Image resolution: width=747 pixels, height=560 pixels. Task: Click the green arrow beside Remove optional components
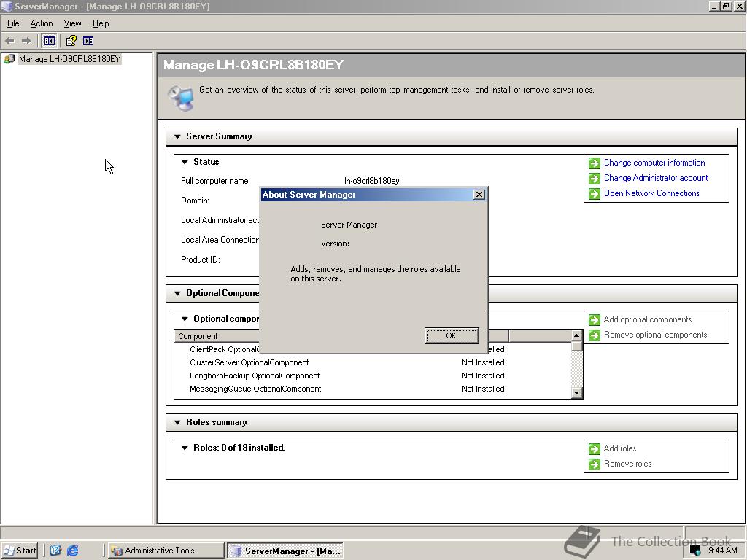coord(594,335)
